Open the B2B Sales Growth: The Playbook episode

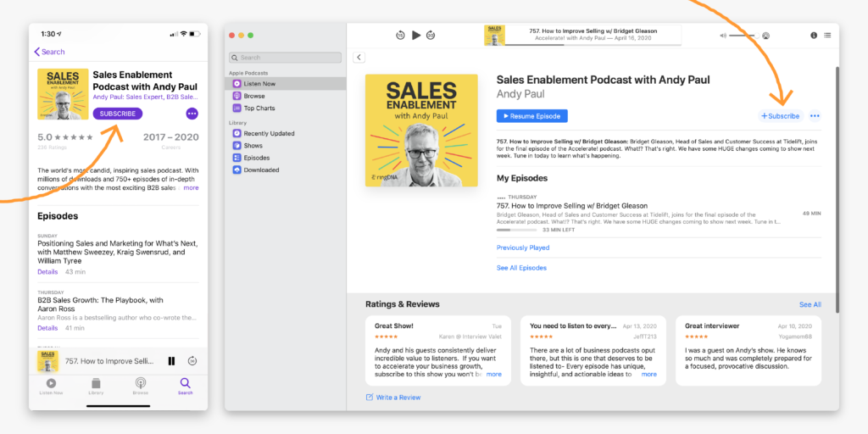[101, 304]
